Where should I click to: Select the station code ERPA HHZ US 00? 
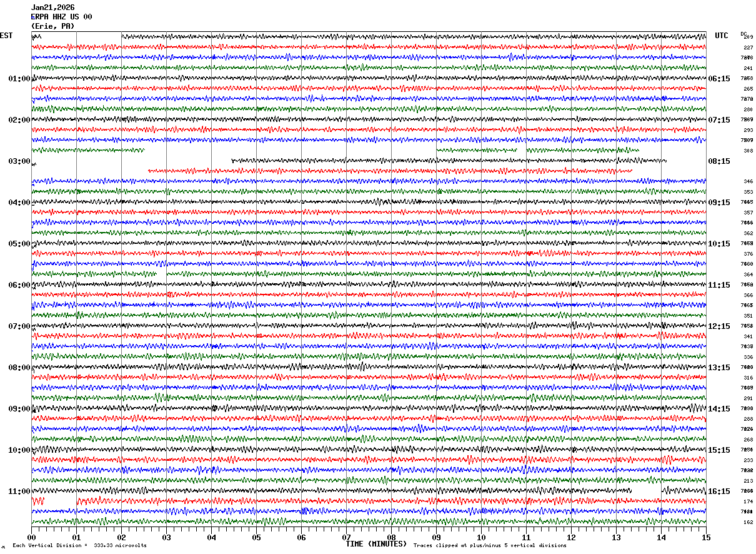(x=61, y=17)
